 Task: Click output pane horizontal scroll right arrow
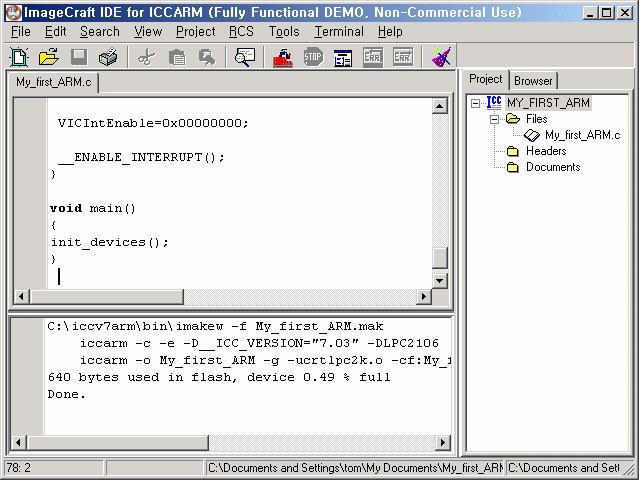tap(443, 443)
